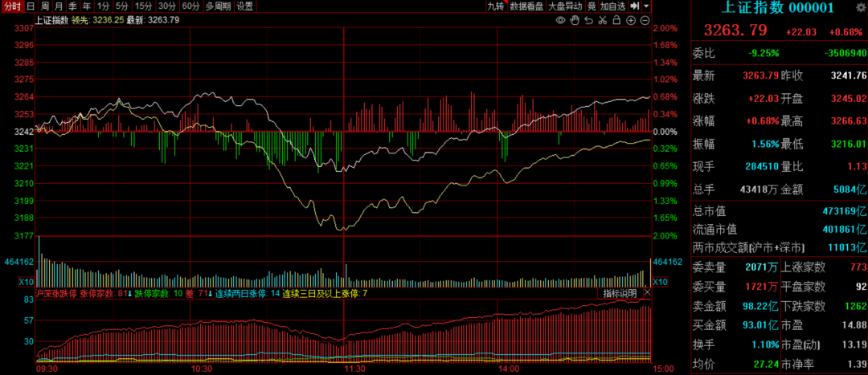Switch to 周 weekly chart tab
Screen dimensions: 868x375
point(44,6)
